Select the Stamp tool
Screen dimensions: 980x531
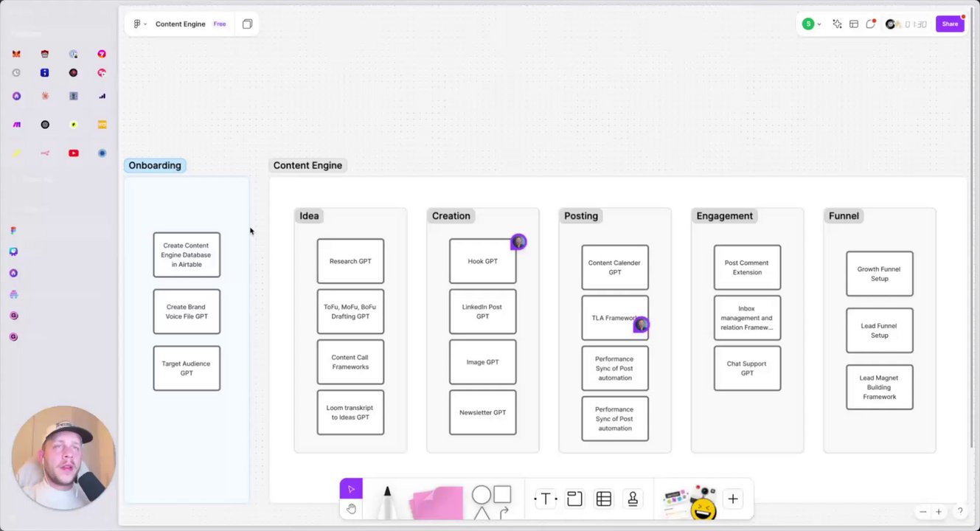[633, 499]
